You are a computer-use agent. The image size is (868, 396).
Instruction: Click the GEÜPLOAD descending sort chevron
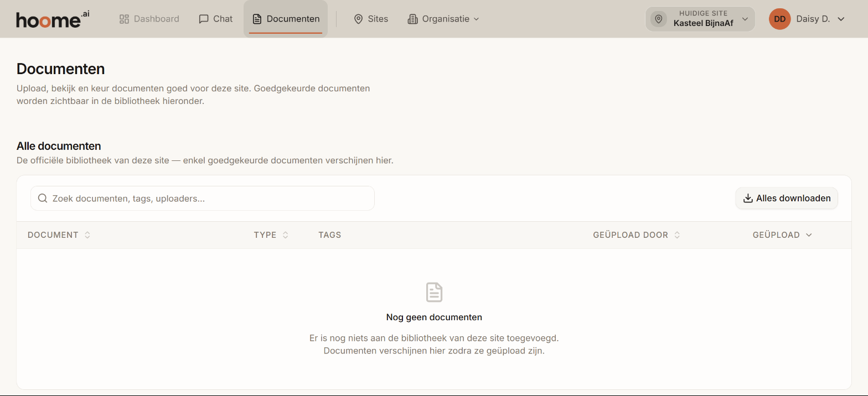click(809, 235)
